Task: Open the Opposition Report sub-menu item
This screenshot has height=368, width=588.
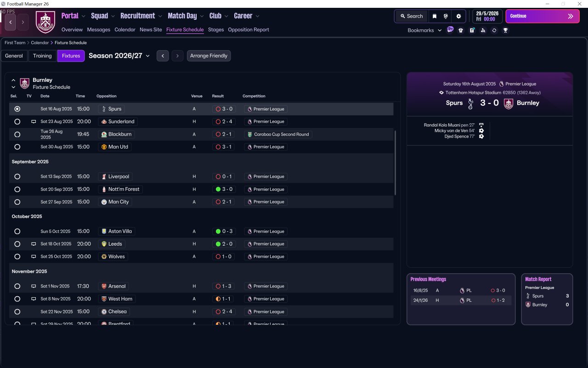Action: pyautogui.click(x=249, y=29)
